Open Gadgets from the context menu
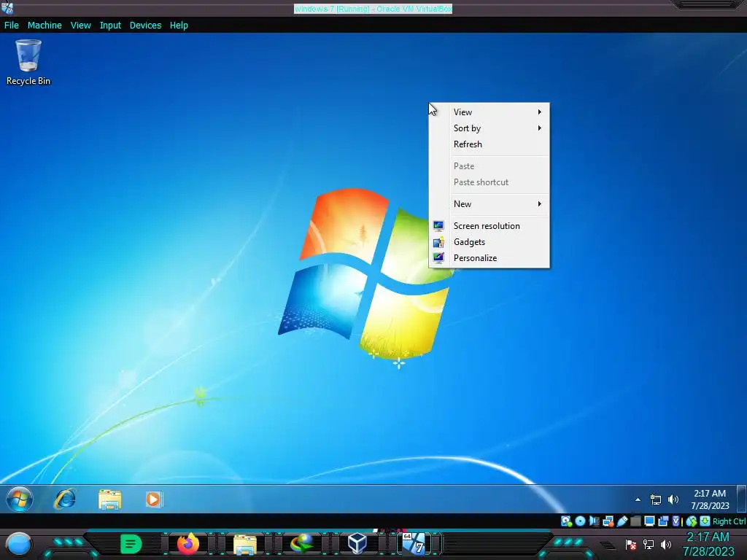 click(489, 242)
